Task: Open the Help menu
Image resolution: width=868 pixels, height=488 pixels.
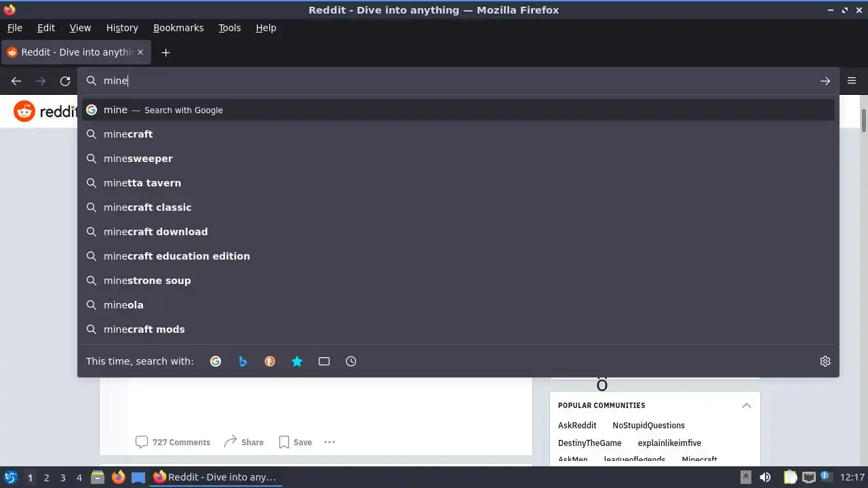Action: click(266, 28)
